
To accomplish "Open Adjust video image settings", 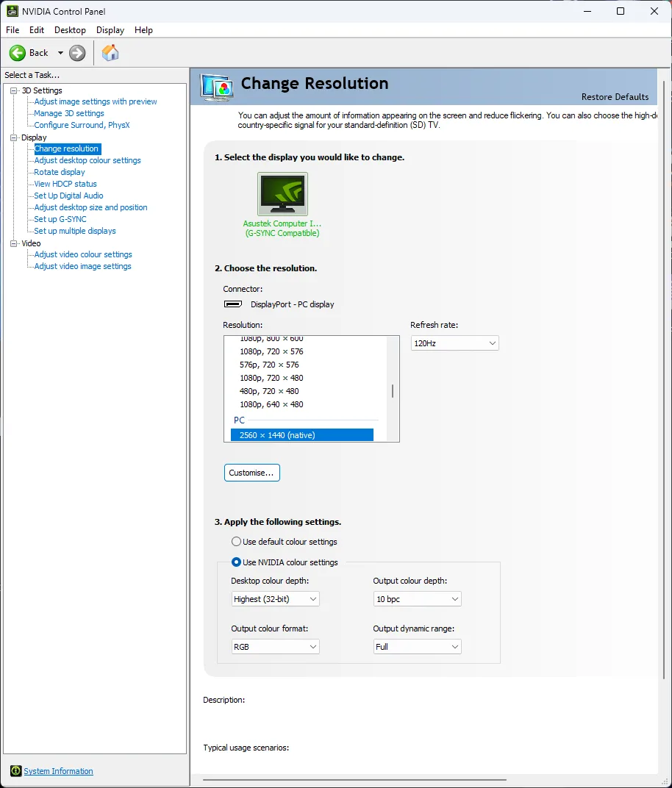I will click(x=82, y=266).
